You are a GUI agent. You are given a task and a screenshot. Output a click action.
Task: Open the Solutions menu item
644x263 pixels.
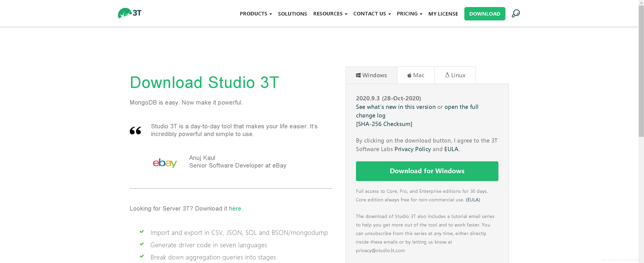(292, 14)
